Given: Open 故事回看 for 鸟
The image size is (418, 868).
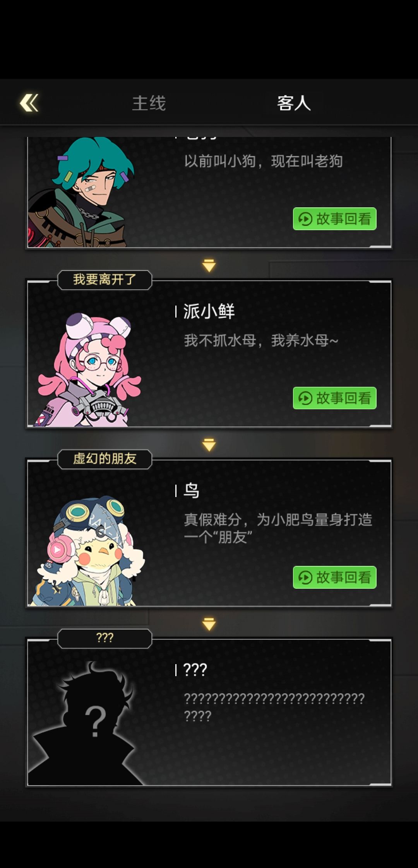Looking at the screenshot, I should [335, 578].
